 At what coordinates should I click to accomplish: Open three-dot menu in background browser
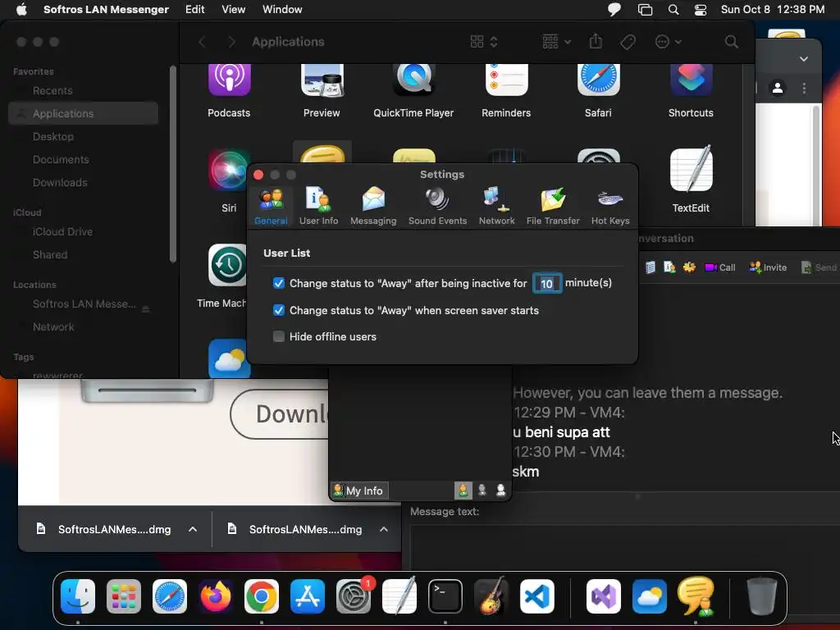click(804, 88)
